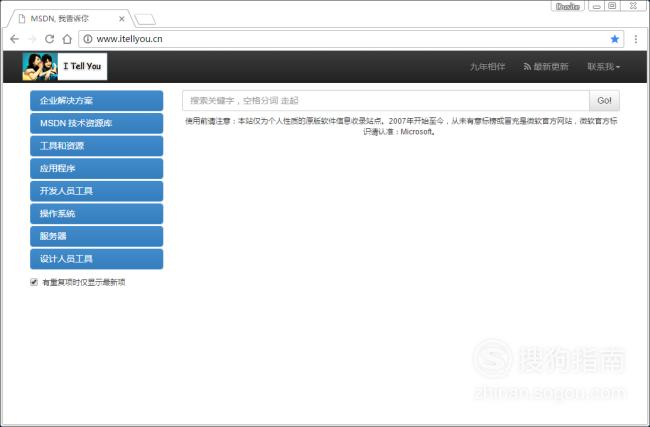This screenshot has height=427, width=650.
Task: Click the user profile button in title bar
Action: point(568,6)
